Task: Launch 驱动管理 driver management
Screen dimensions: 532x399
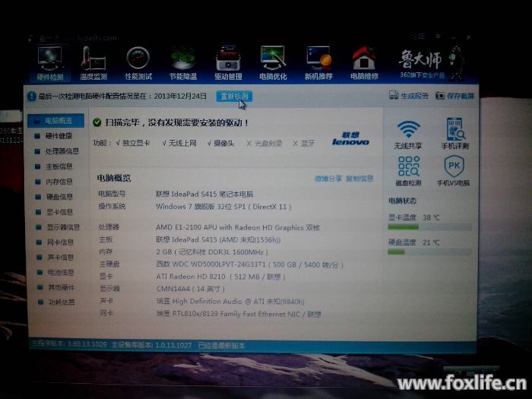Action: [x=228, y=63]
